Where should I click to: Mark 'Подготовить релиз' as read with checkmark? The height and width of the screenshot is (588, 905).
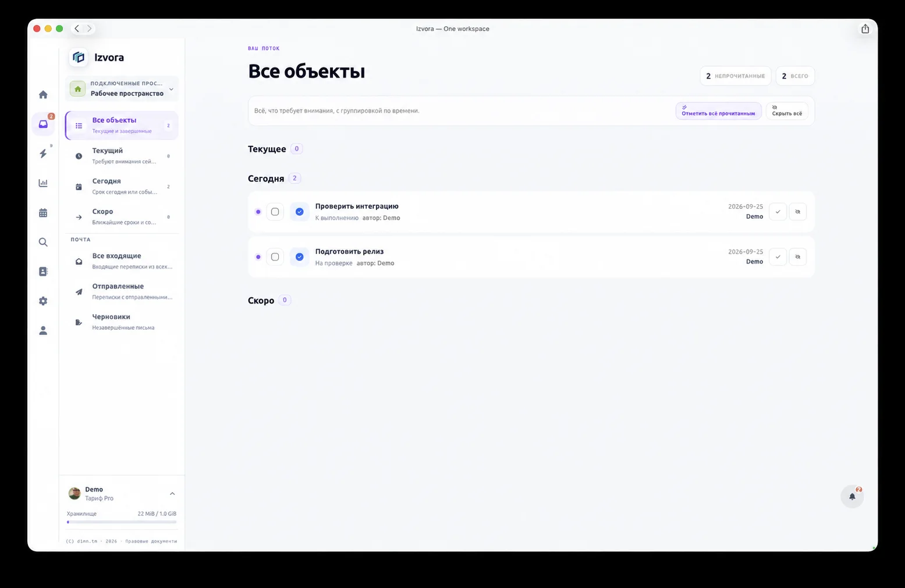[x=778, y=257]
